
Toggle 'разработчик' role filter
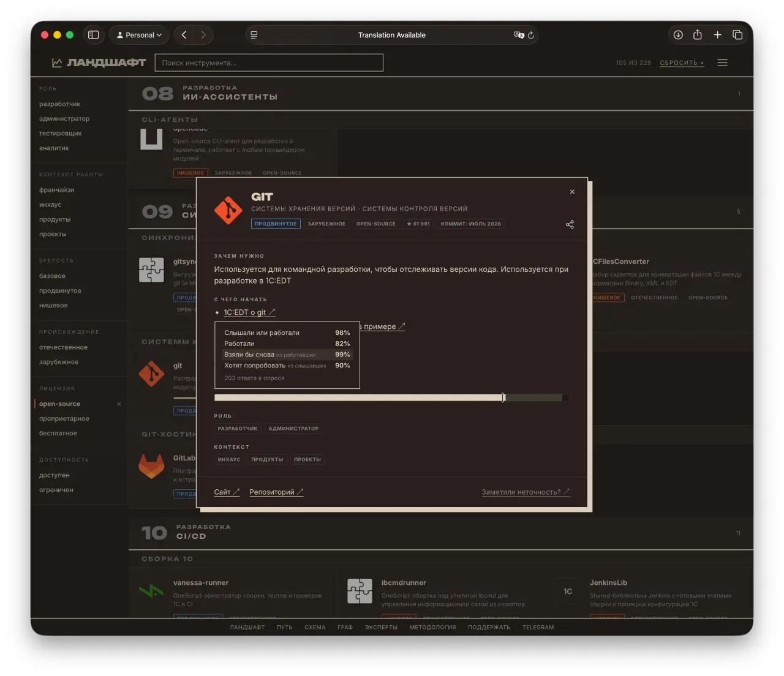(60, 104)
